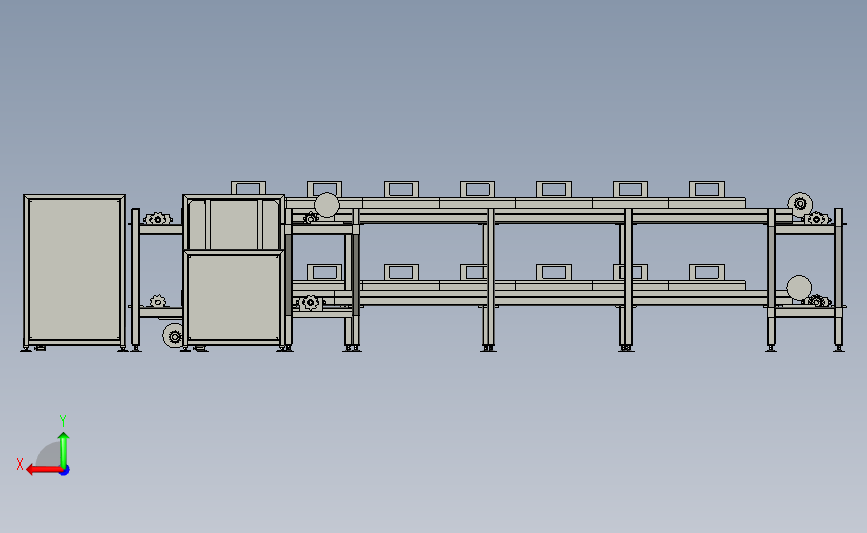Select the lower door panel of second cabinet
Image resolution: width=867 pixels, height=533 pixels.
tap(234, 297)
